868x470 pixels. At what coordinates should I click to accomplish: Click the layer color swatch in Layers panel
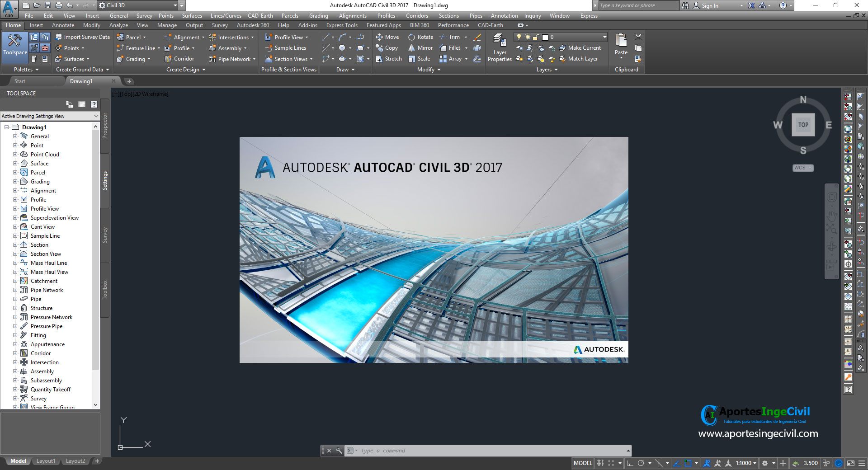(x=545, y=37)
